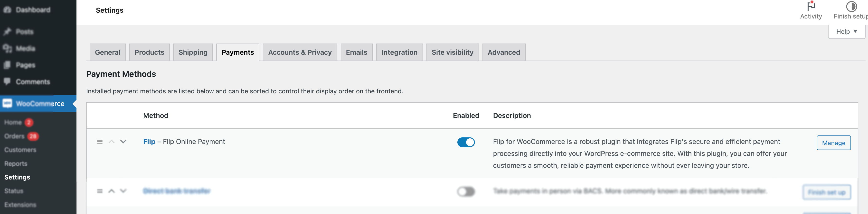Open the Site visibility tab
This screenshot has height=214, width=868.
[452, 52]
